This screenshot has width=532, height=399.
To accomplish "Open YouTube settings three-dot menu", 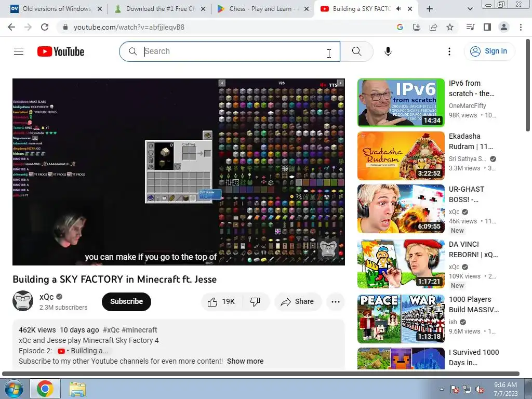I will point(449,51).
